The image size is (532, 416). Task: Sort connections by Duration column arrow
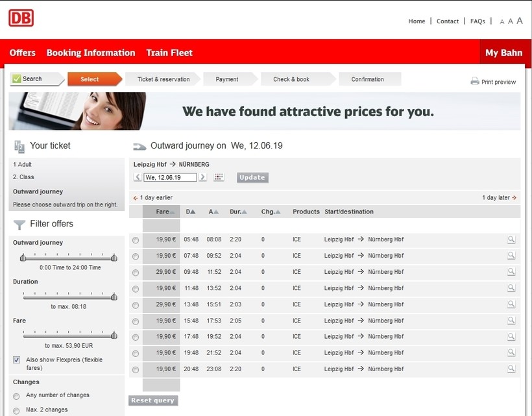tap(237, 212)
